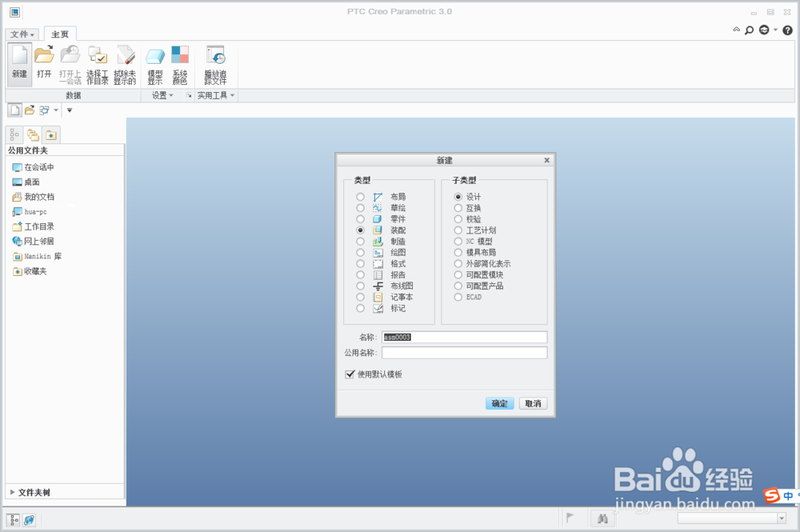
Task: Click Sogou input method icon
Action: coord(771,494)
